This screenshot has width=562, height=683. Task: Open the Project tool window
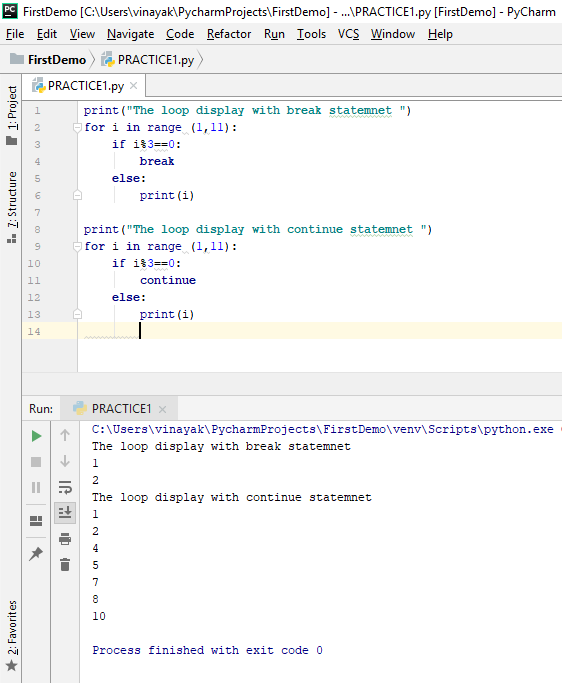click(x=12, y=115)
